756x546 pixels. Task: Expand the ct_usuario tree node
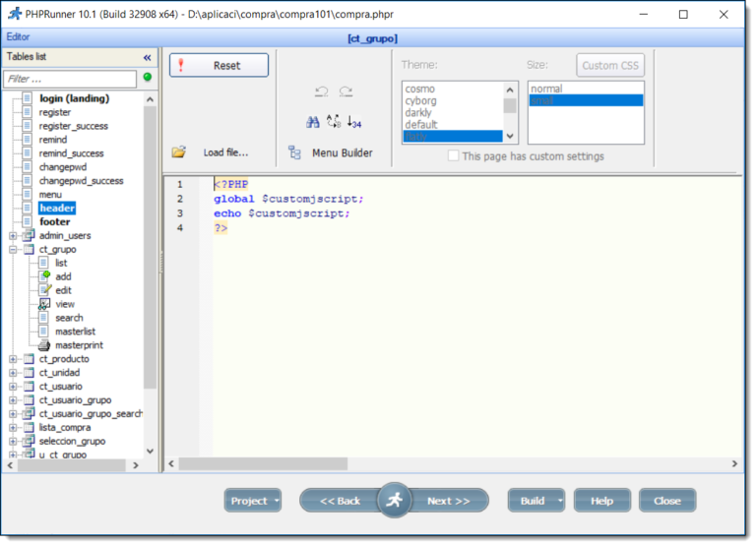(x=13, y=387)
